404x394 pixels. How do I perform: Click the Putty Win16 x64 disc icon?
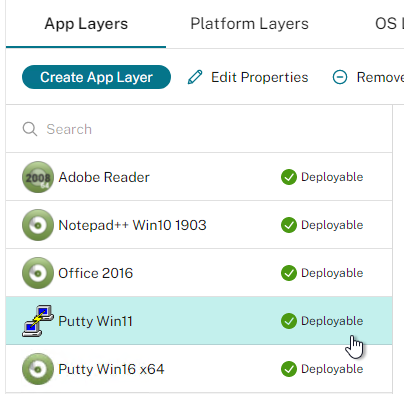point(38,369)
